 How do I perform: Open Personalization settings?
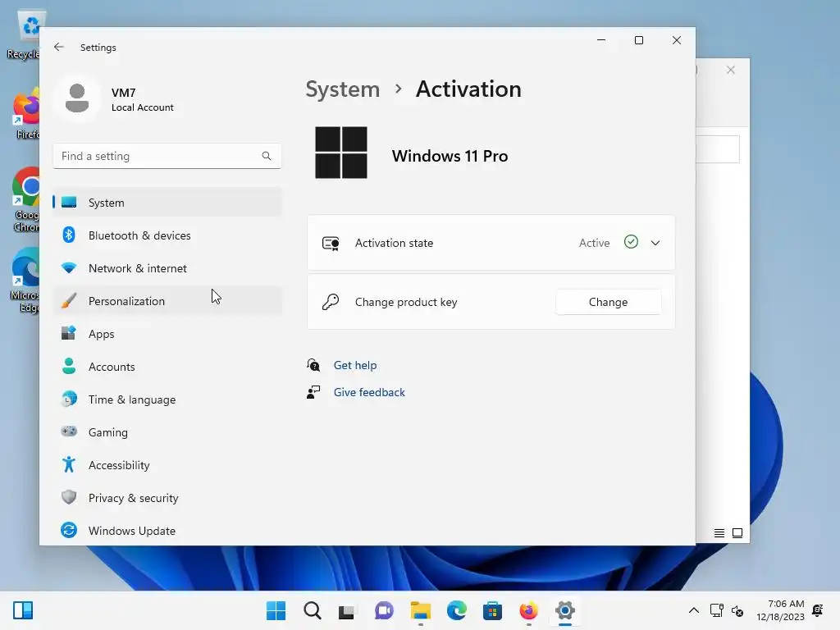[167, 301]
